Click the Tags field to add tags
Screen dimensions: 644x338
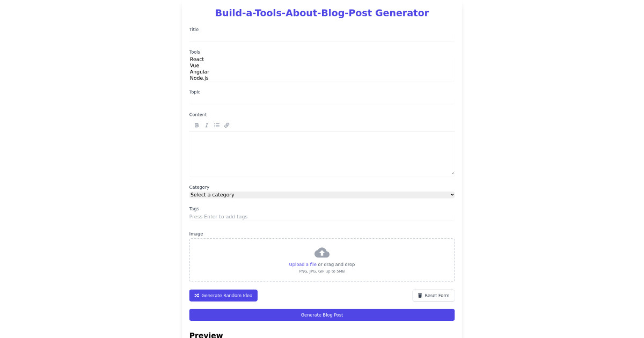pyautogui.click(x=322, y=216)
